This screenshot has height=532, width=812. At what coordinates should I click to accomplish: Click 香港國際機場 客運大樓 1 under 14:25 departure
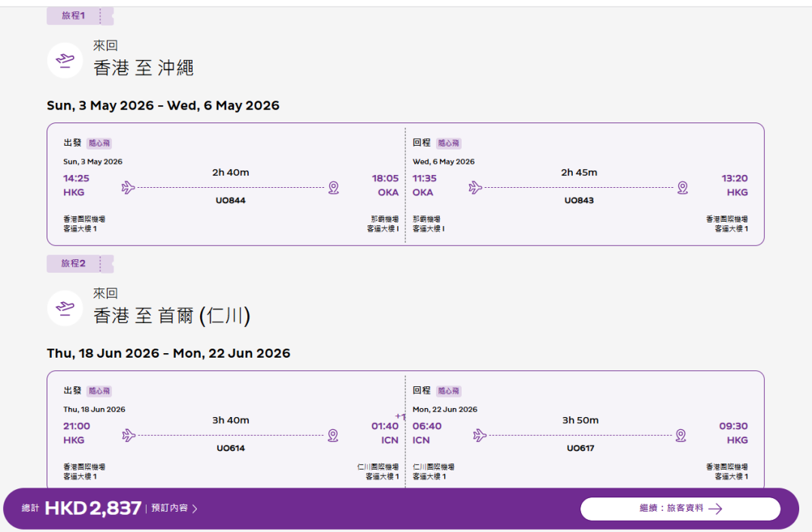pos(84,224)
